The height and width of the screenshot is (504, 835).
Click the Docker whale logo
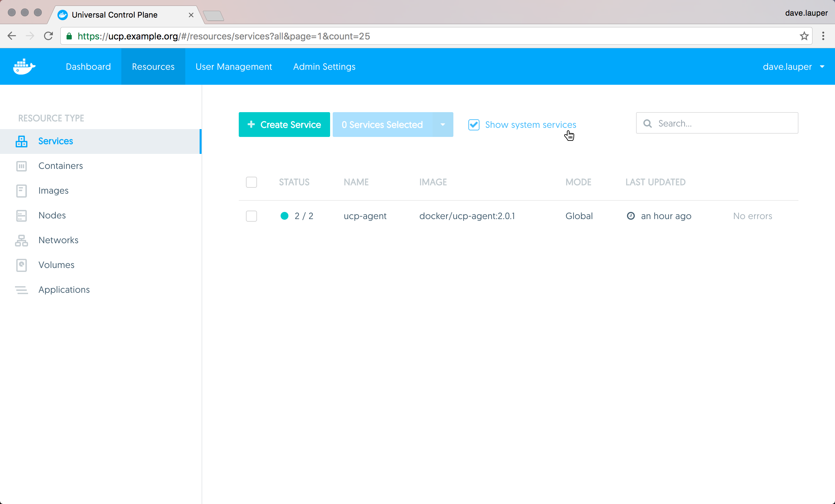tap(24, 67)
